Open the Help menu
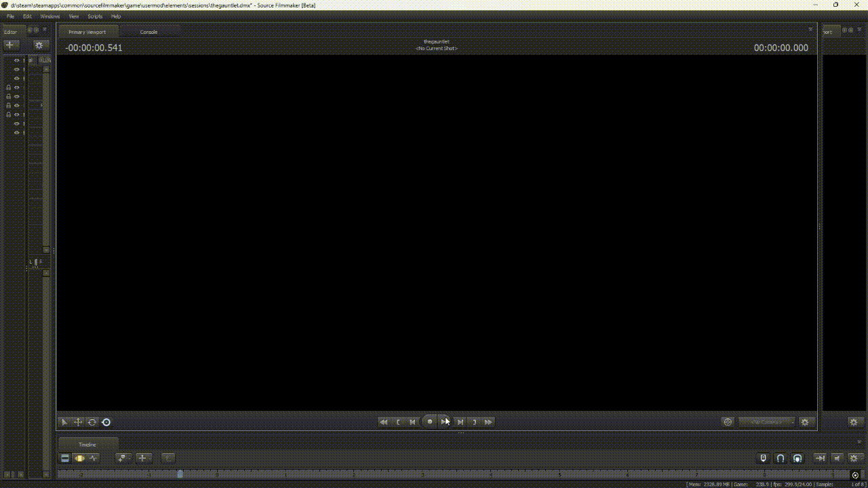This screenshot has height=488, width=868. 116,16
